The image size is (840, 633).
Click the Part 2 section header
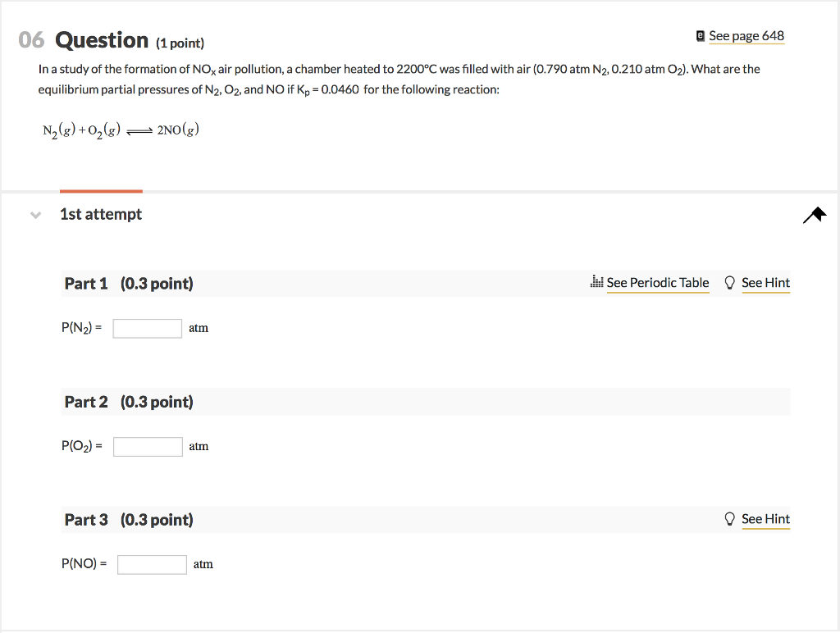point(426,402)
